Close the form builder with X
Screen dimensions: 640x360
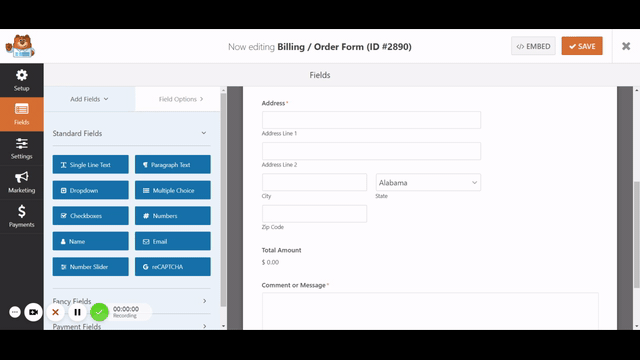tap(626, 46)
